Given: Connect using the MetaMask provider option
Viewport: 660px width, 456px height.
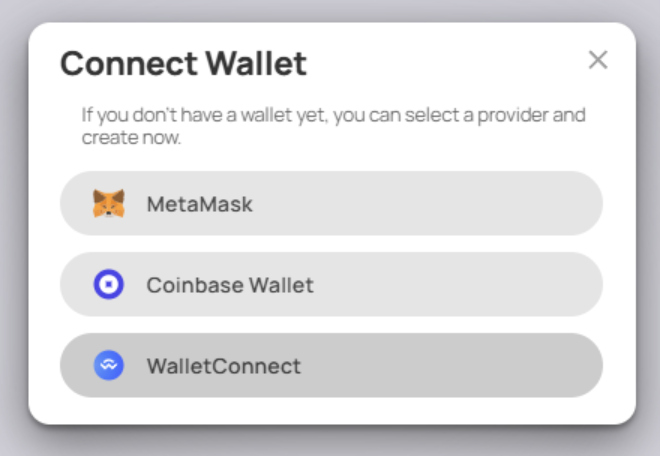Looking at the screenshot, I should pos(330,204).
